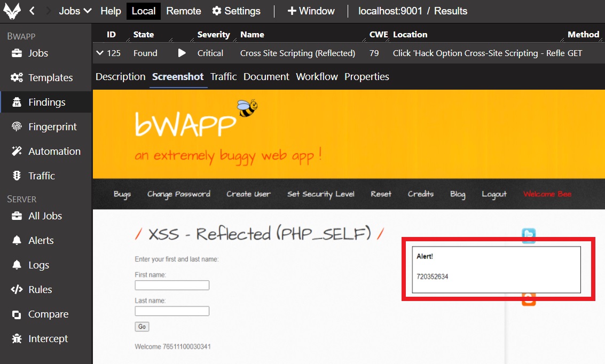Image resolution: width=605 pixels, height=364 pixels.
Task: Click Bugs in bWAPP menu
Action: (122, 194)
